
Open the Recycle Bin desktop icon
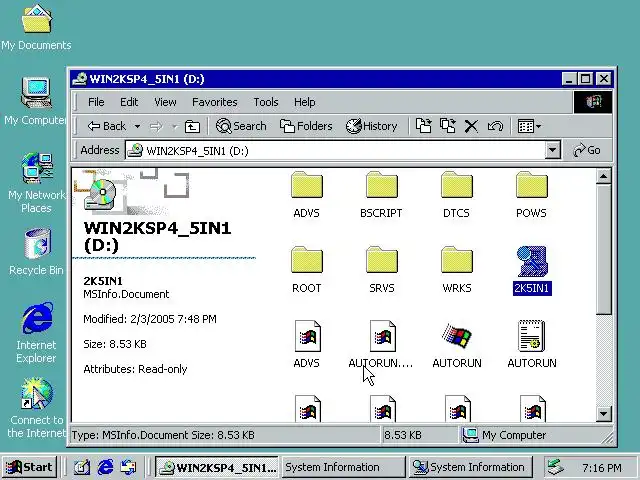36,251
